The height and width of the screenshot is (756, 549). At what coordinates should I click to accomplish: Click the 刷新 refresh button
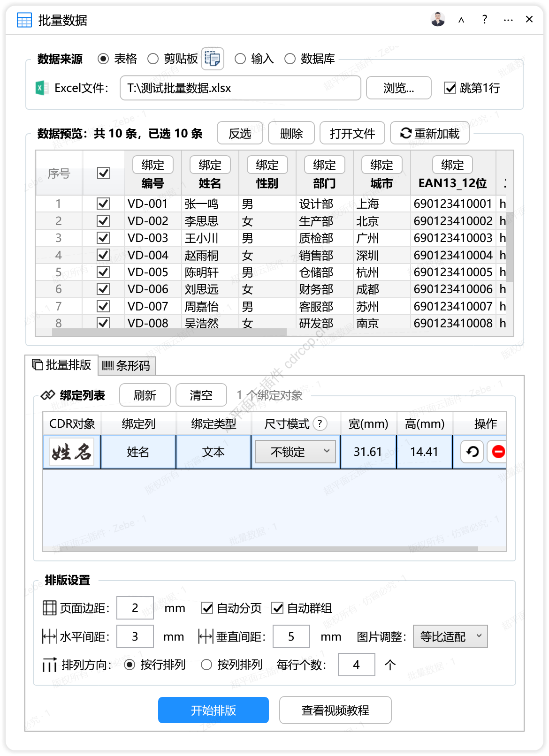click(145, 395)
